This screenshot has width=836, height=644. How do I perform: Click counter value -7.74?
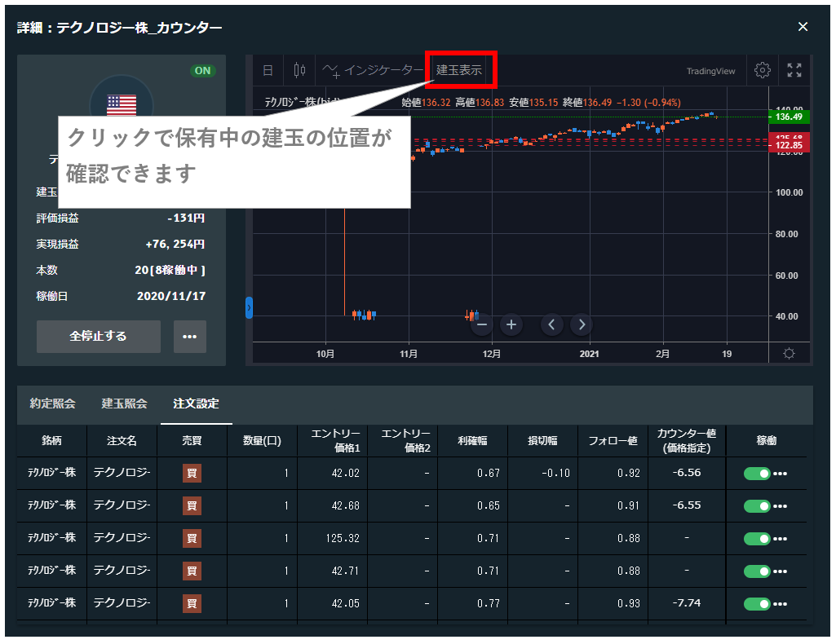(687, 603)
